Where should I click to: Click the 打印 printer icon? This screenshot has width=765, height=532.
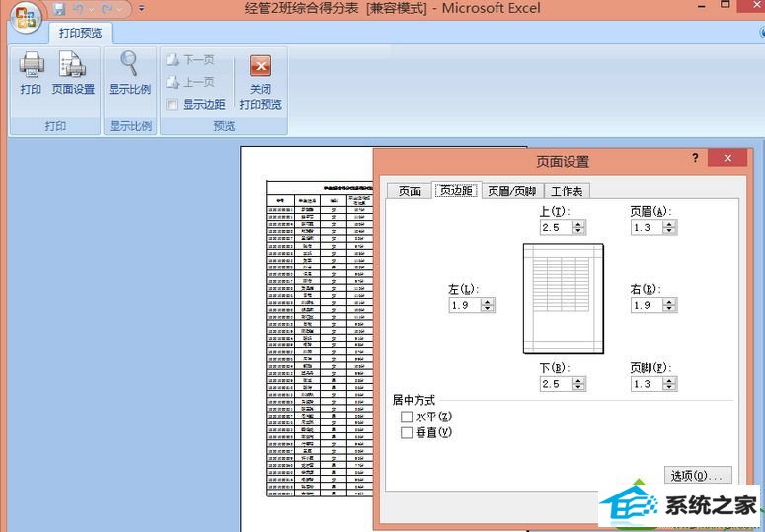tap(32, 65)
